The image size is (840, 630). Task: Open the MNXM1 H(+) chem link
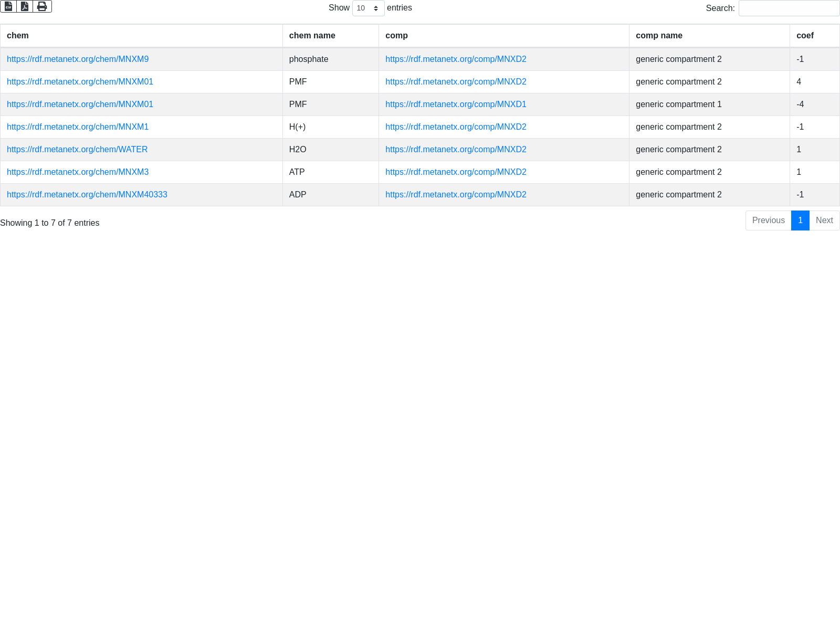(x=78, y=127)
